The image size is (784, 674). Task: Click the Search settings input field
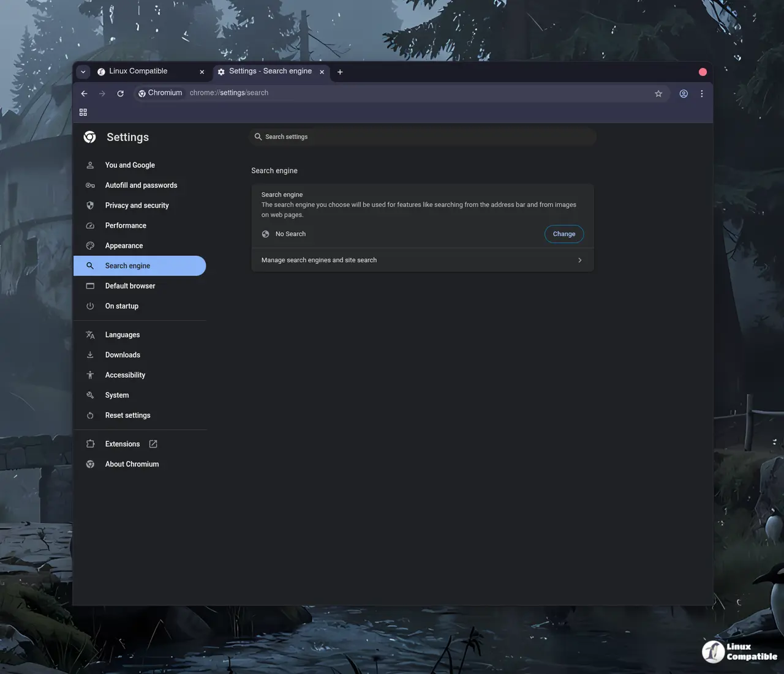coord(423,137)
